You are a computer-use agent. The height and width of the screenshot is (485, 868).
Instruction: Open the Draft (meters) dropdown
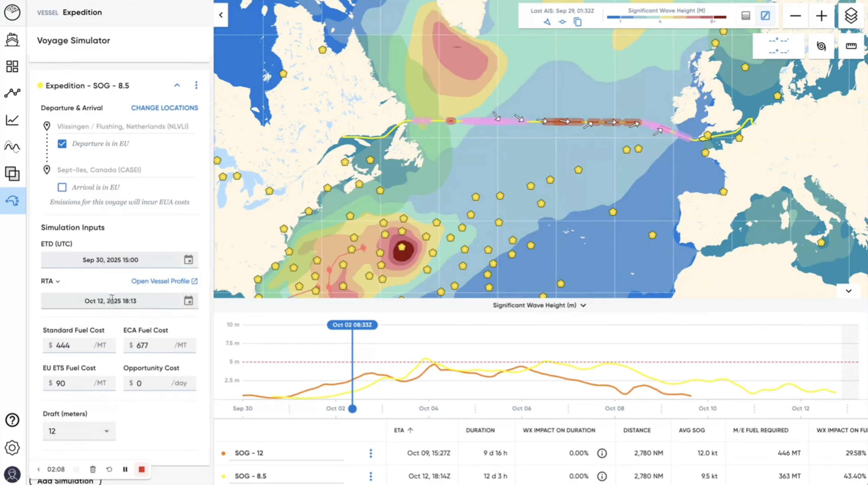(x=79, y=431)
